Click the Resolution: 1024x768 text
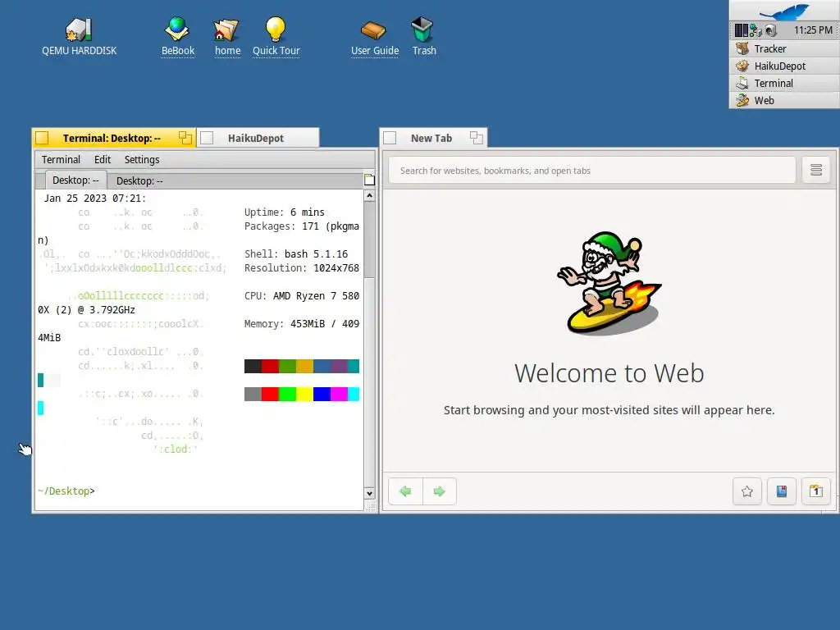Screen dimensions: 840x630 tap(302, 268)
